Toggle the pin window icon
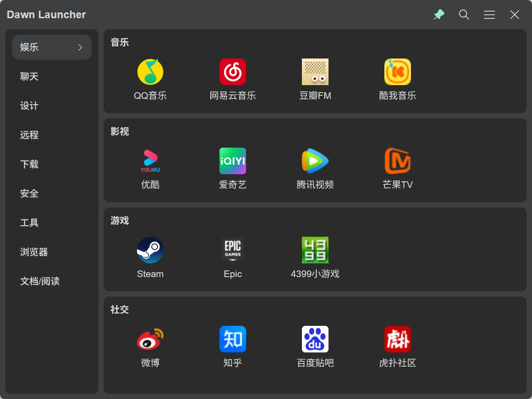Viewport: 532px width, 399px height. pos(439,15)
